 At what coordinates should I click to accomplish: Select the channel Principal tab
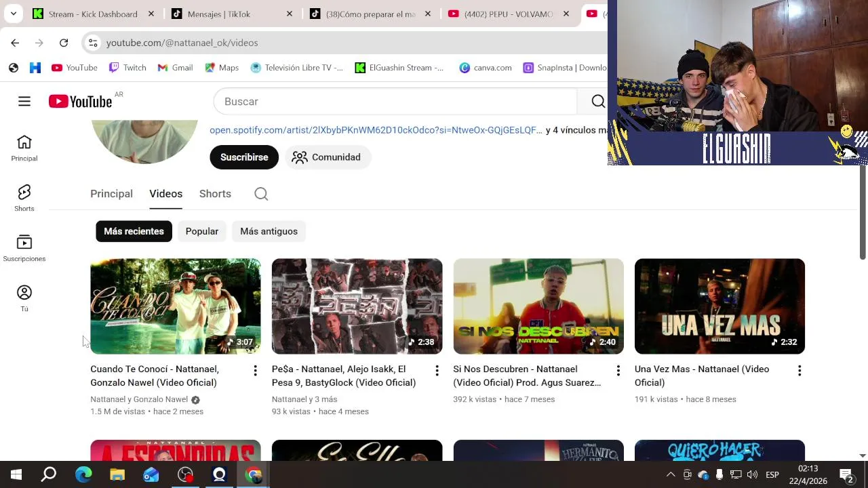click(x=111, y=194)
